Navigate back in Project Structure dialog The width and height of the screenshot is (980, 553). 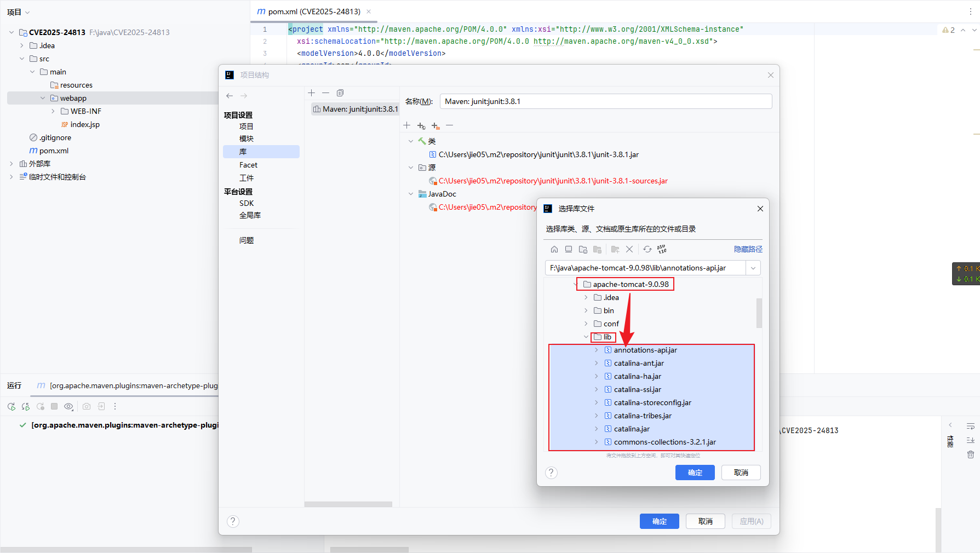[230, 96]
